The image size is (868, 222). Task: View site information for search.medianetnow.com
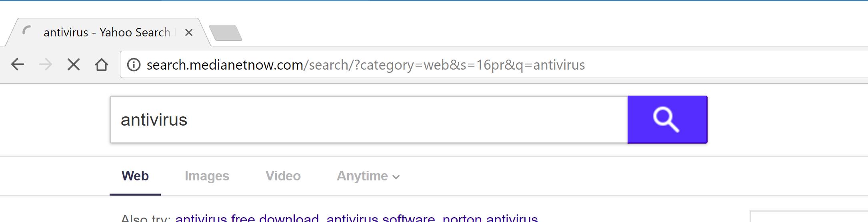134,65
